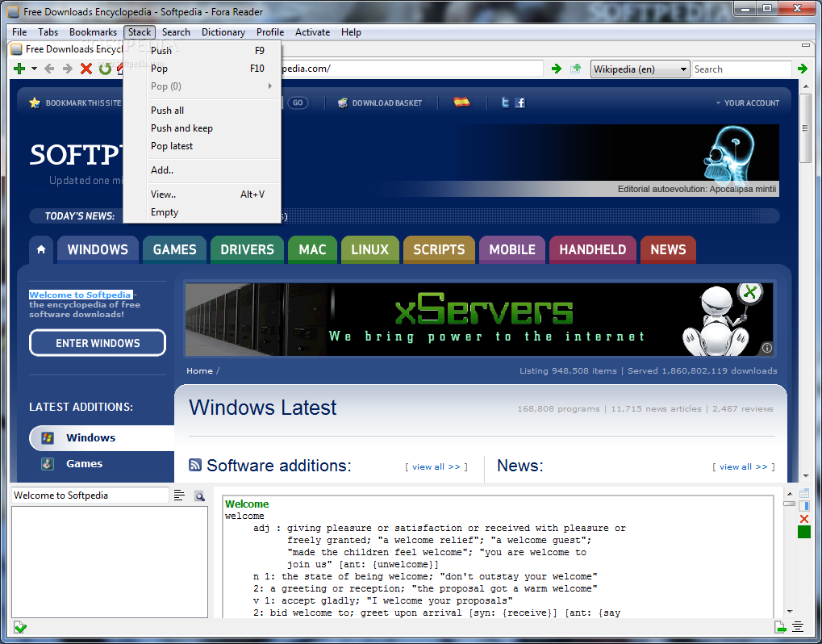Open the Dictionary menu
822x644 pixels.
pos(223,32)
